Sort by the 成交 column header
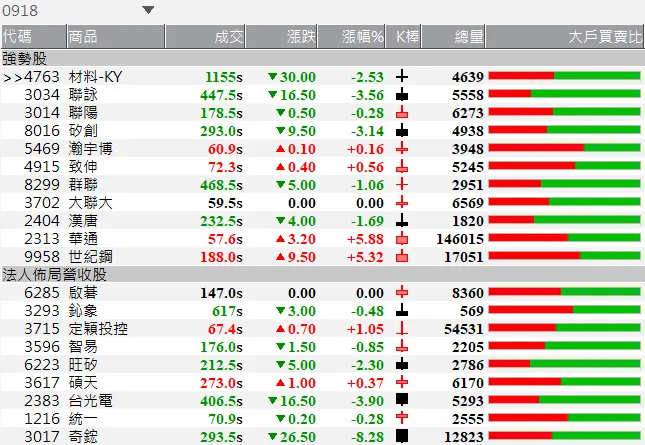The width and height of the screenshot is (645, 445). click(205, 37)
